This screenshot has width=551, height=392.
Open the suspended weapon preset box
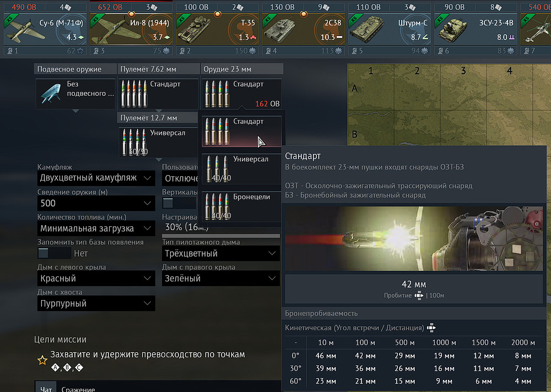[75, 94]
